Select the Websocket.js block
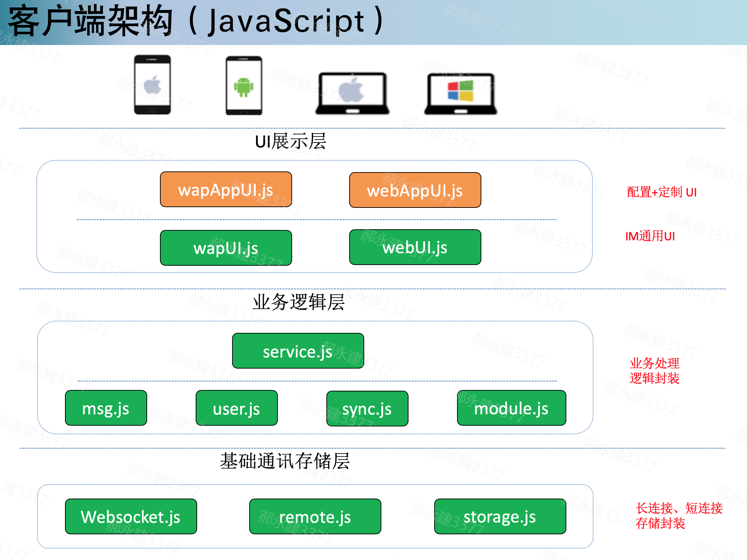The width and height of the screenshot is (747, 560). 131,516
